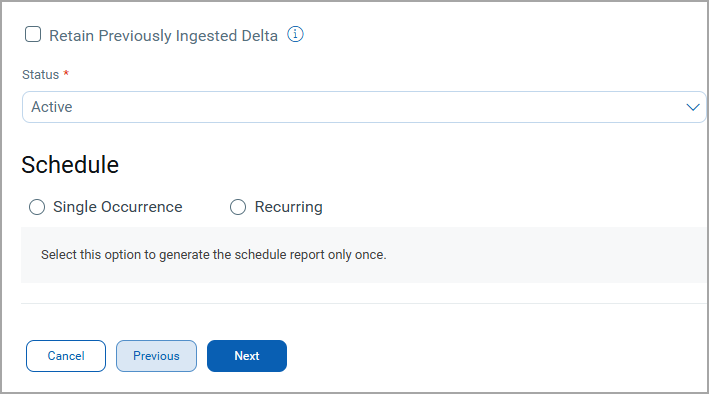
Task: Click the Status field label
Action: pyautogui.click(x=41, y=75)
